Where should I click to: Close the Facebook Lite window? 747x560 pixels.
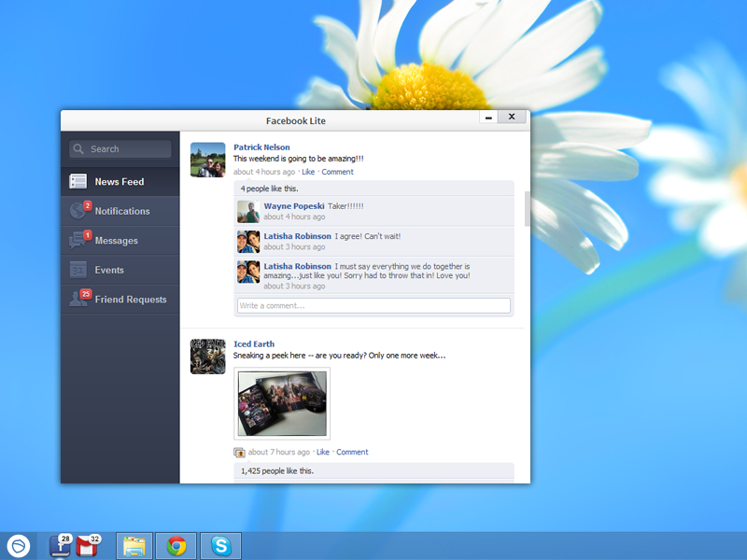(512, 117)
